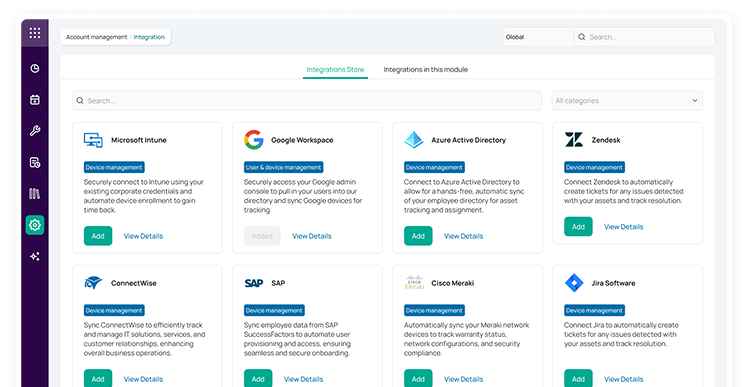Select the Integrations Store tab
Image resolution: width=748 pixels, height=387 pixels.
[335, 70]
